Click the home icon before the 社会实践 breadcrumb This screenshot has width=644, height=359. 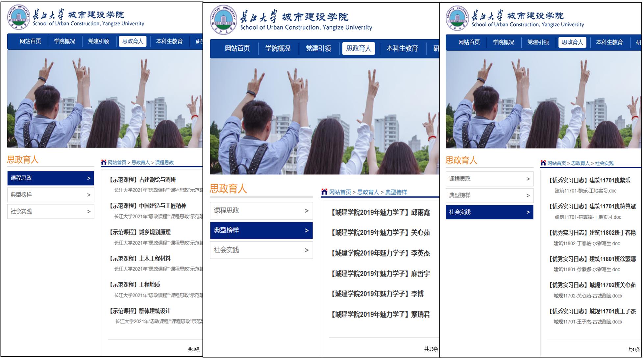click(543, 163)
